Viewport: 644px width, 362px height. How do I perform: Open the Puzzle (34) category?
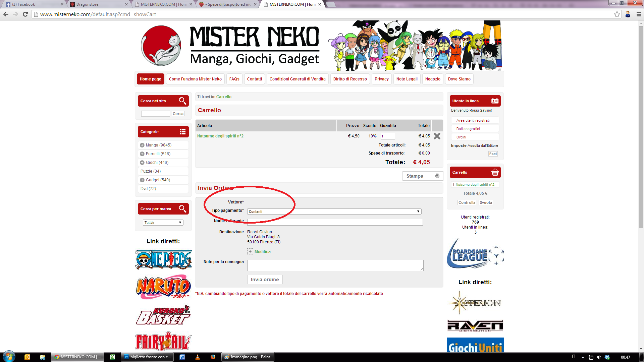click(x=151, y=171)
